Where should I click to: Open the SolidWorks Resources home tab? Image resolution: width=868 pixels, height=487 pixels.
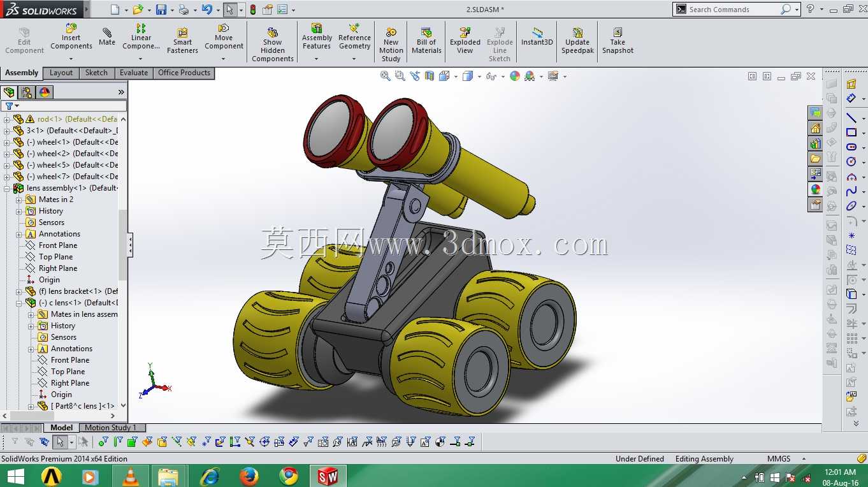pyautogui.click(x=816, y=128)
